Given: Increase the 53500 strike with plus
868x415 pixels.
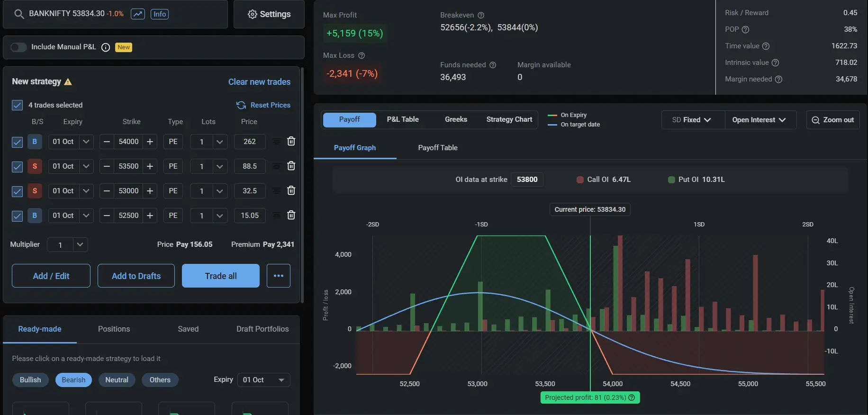Looking at the screenshot, I should [150, 166].
